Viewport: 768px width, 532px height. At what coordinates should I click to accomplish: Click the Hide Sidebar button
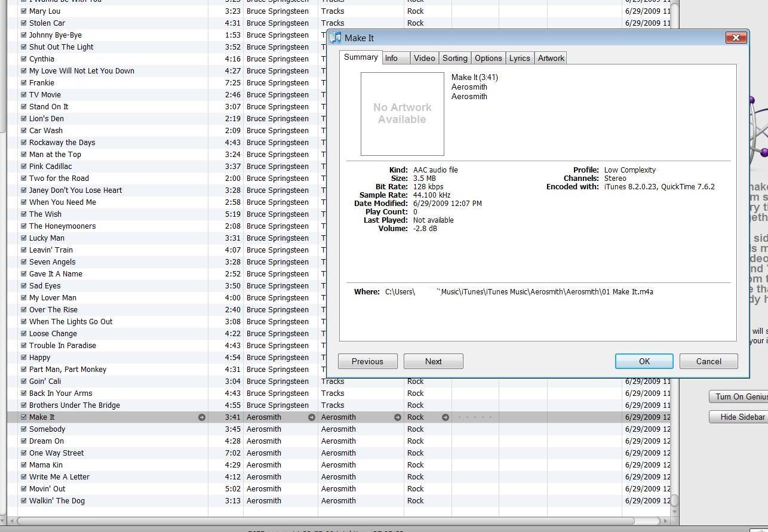(739, 417)
